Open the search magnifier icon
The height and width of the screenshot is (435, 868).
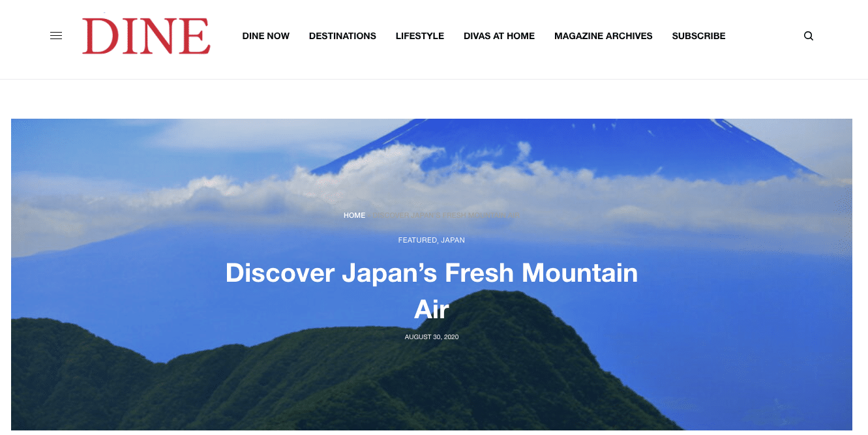(809, 36)
